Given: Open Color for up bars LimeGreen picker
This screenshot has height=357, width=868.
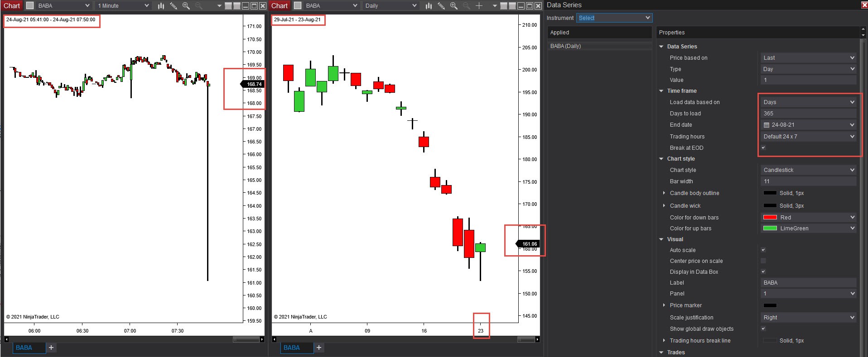Looking at the screenshot, I should pos(808,228).
